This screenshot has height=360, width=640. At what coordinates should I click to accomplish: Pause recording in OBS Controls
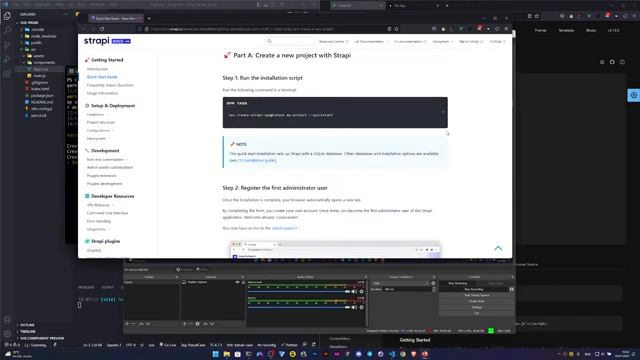coord(511,289)
